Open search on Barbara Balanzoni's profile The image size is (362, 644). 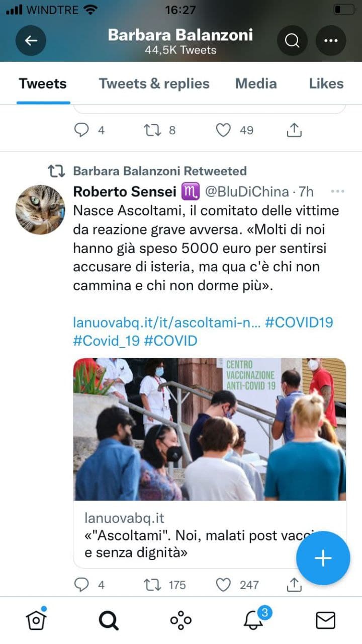[x=292, y=40]
